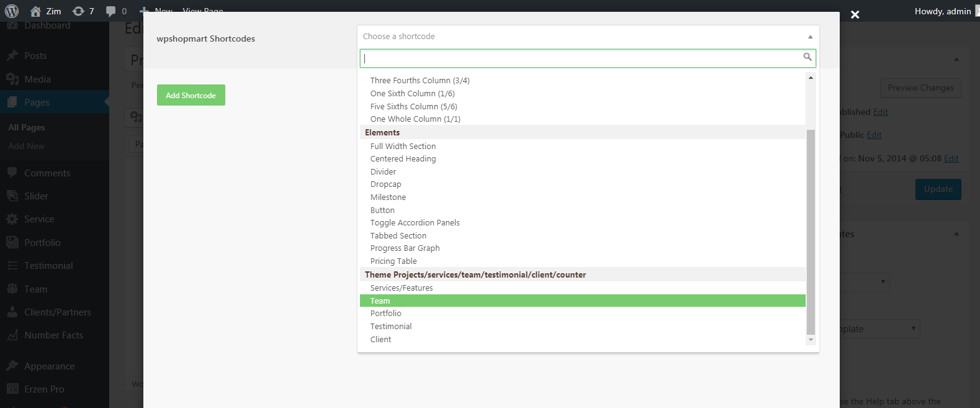Click the Preview Changes button

[921, 88]
